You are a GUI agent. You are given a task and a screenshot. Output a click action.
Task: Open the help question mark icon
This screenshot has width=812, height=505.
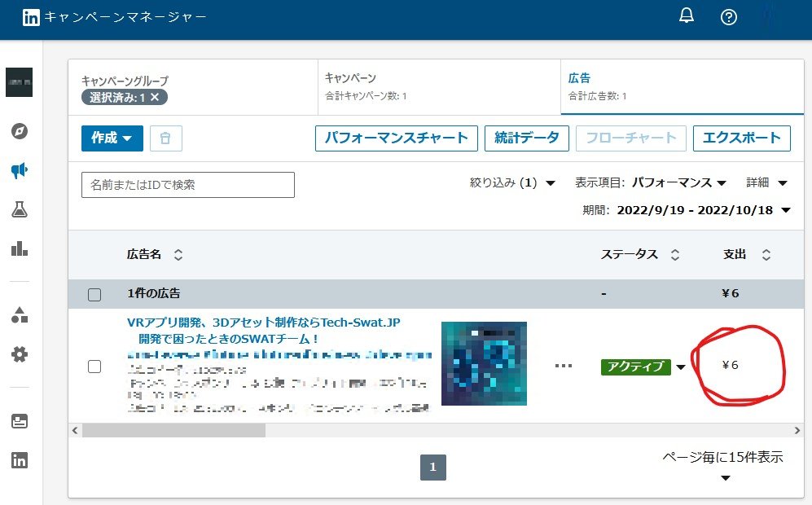[729, 15]
